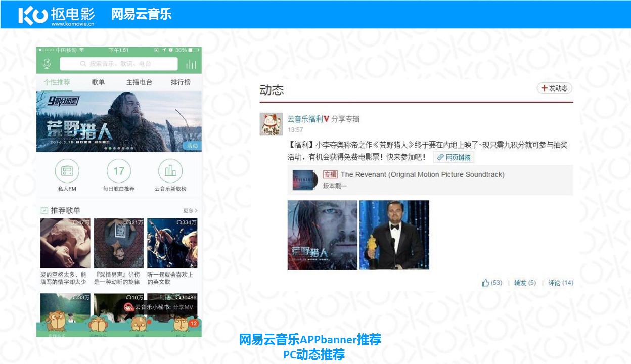Open the daily recommendation 17 icon

119,171
